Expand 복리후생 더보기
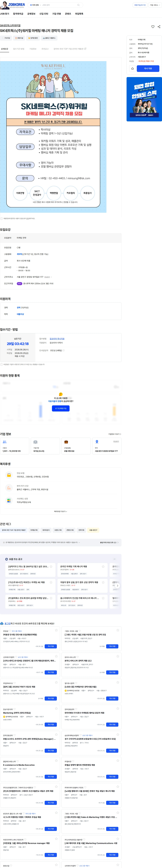The image size is (162, 868). point(61,511)
